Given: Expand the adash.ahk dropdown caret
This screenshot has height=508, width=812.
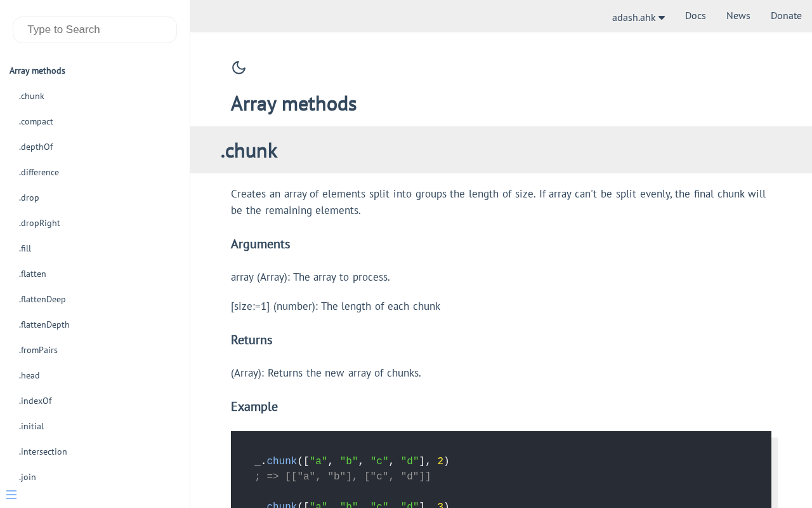Looking at the screenshot, I should coord(662,18).
